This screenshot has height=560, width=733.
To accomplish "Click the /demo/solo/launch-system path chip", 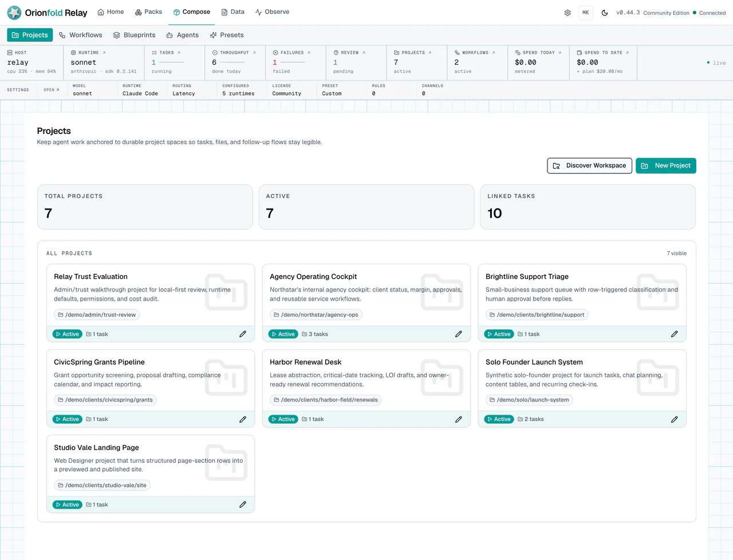I will coord(529,400).
